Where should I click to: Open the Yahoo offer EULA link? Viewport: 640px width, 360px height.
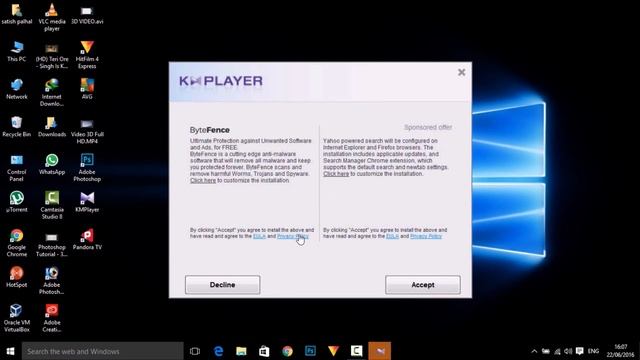coord(392,236)
